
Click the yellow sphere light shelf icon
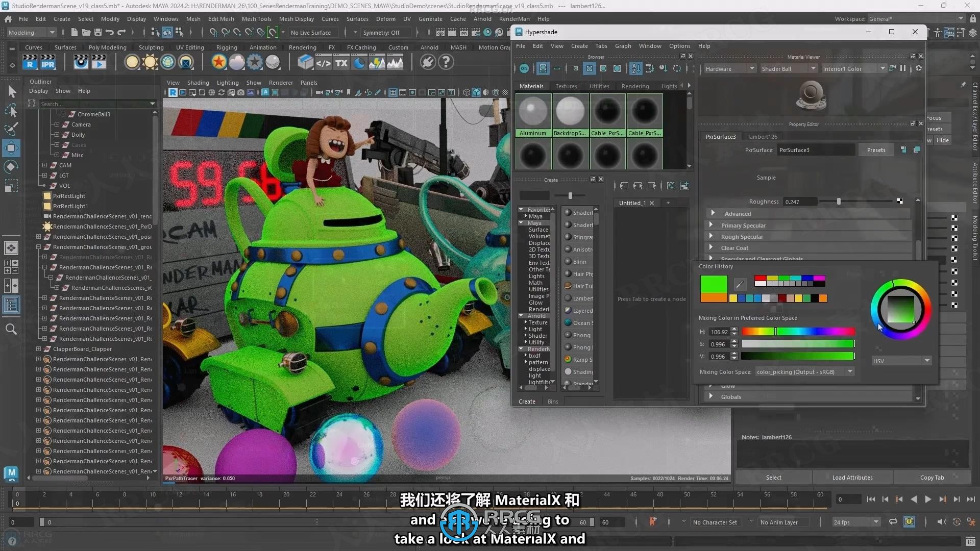click(132, 62)
